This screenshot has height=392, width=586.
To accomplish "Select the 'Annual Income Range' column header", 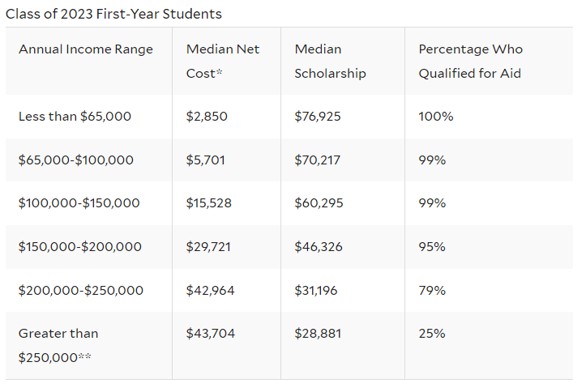I will pyautogui.click(x=86, y=49).
